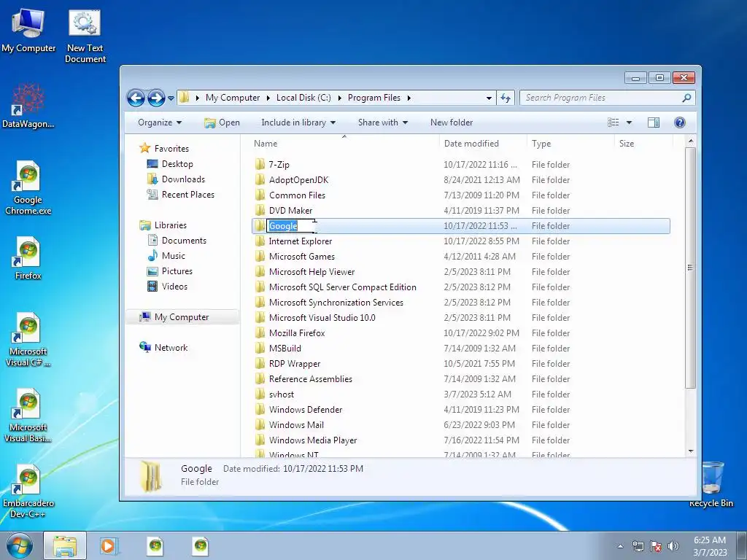Open the Windows Start button
Image resolution: width=747 pixels, height=560 pixels.
[x=20, y=546]
